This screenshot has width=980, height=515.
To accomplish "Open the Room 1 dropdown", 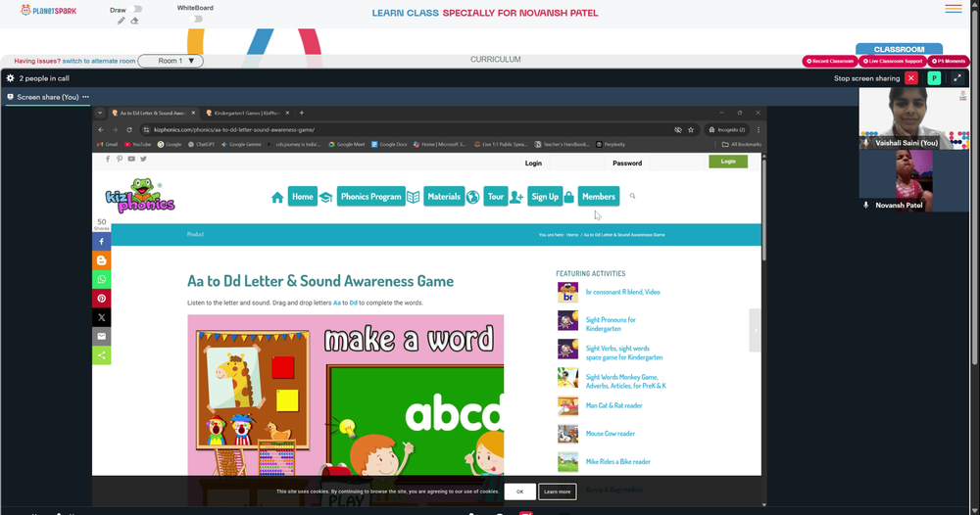I will [171, 61].
